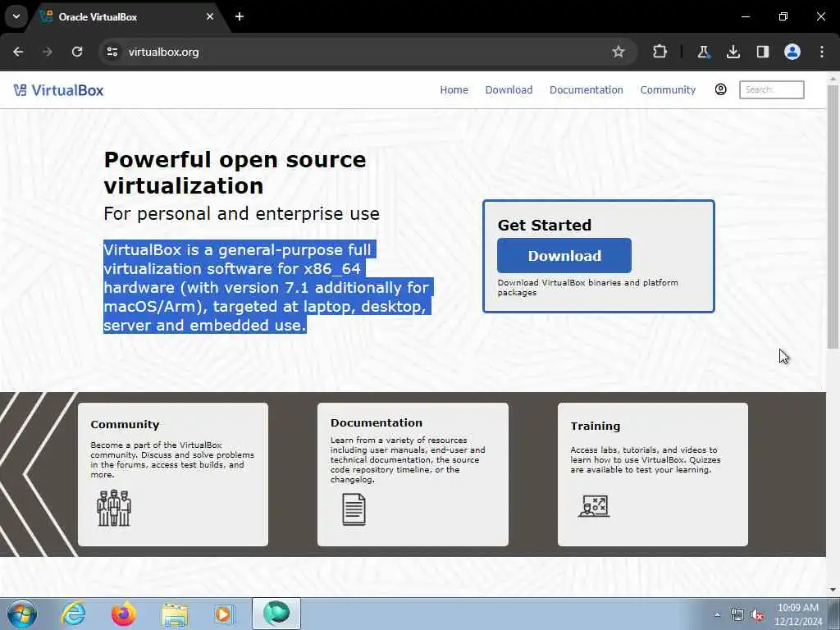This screenshot has height=630, width=840.
Task: Open the network tray icon
Action: (737, 615)
